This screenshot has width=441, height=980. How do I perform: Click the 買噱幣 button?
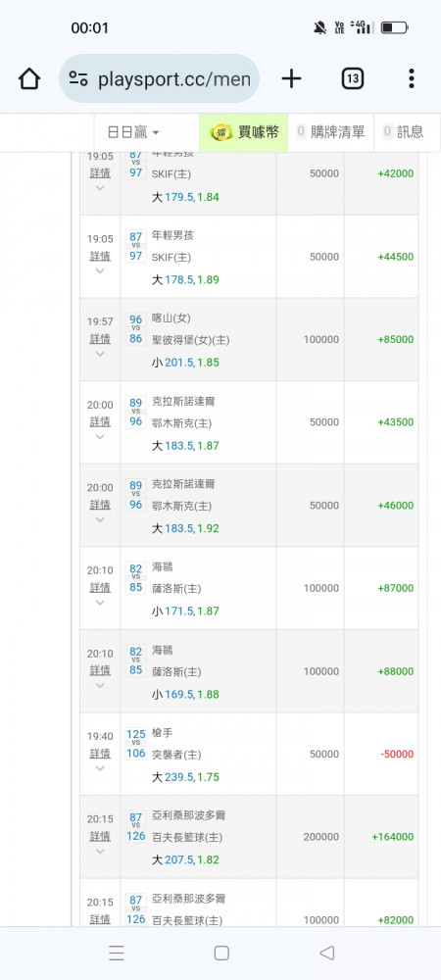coord(244,132)
